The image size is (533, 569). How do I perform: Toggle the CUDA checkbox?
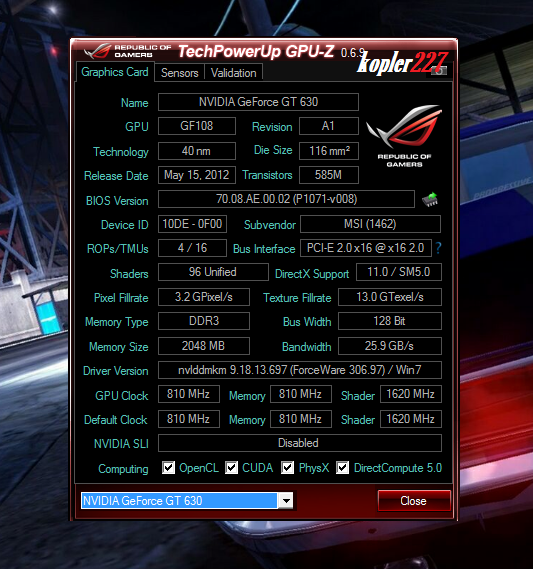point(231,467)
